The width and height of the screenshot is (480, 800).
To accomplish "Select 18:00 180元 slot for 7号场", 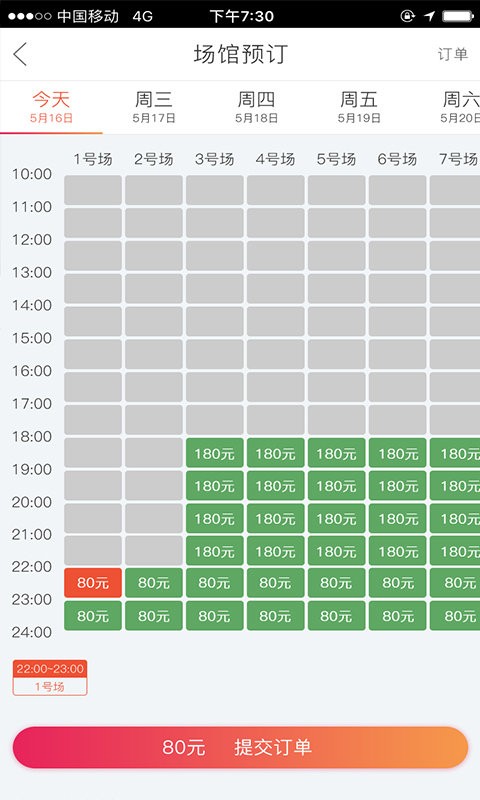I will [455, 453].
